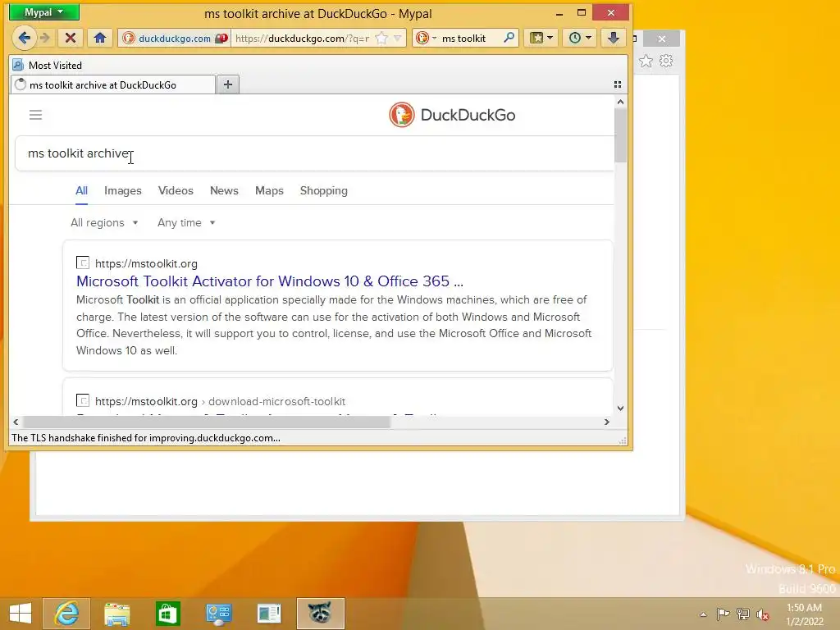840x630 pixels.
Task: Click the muted volume tray icon
Action: tap(763, 614)
